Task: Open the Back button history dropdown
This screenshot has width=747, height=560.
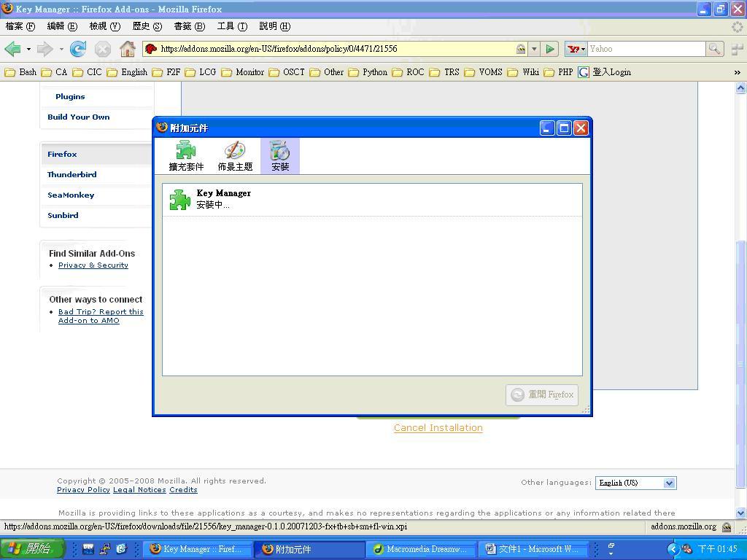Action: coord(28,49)
